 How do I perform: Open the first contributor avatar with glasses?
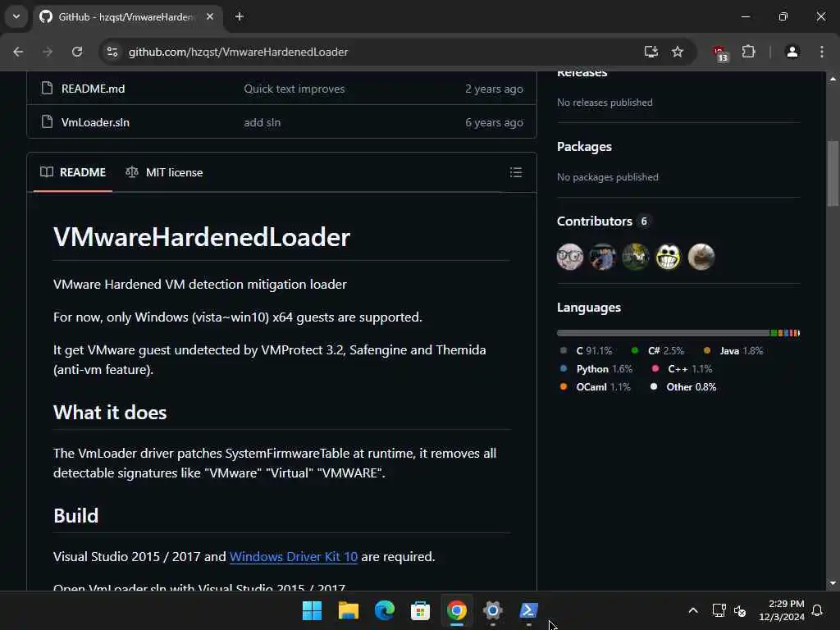570,257
